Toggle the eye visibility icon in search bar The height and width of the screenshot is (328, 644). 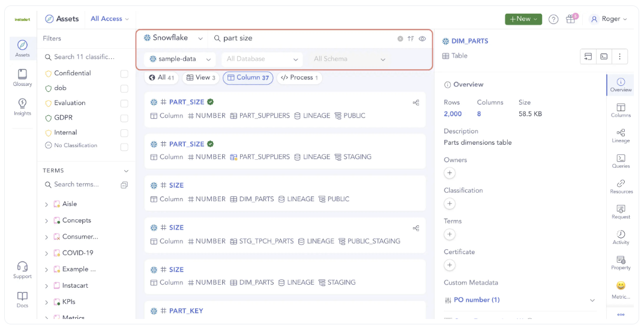click(x=422, y=38)
